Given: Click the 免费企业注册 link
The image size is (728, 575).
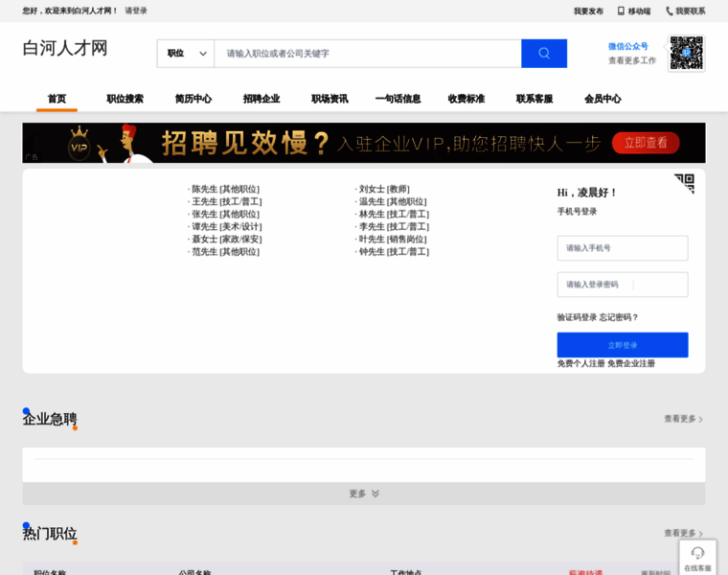Looking at the screenshot, I should click(x=631, y=364).
